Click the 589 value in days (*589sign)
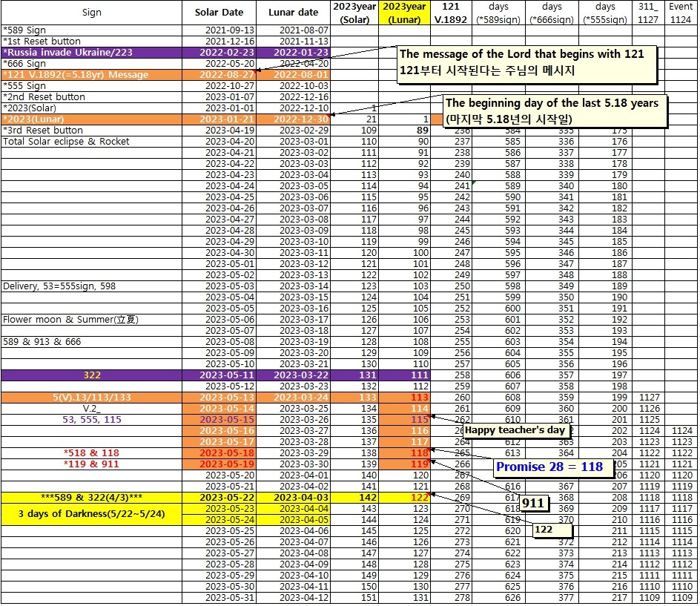 (498, 185)
